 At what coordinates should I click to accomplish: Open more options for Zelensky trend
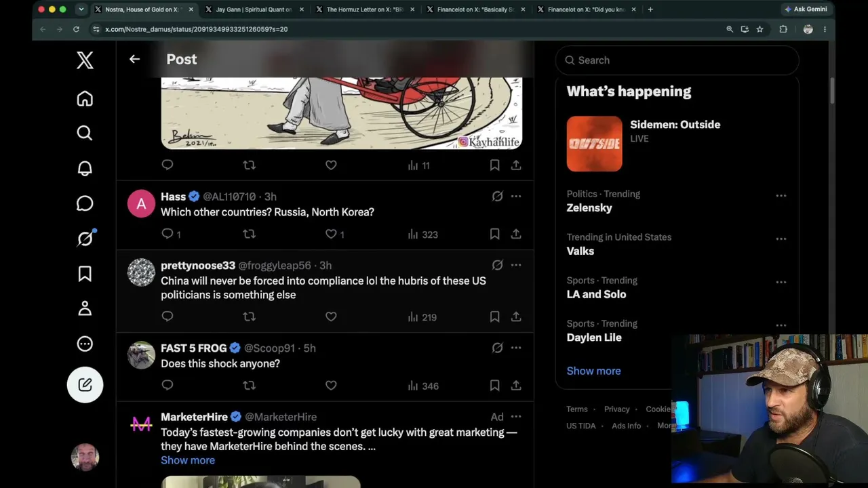(781, 196)
